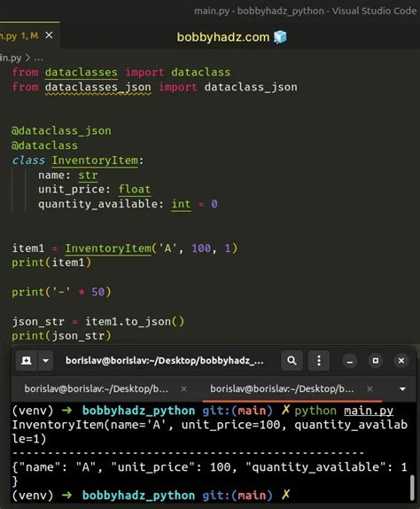Expand the new tab dropdown arrow

46,360
